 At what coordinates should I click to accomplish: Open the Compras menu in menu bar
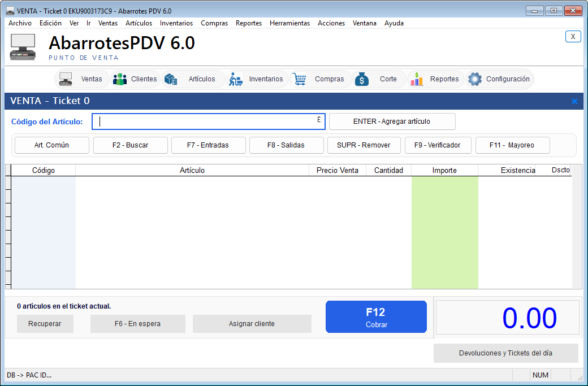(214, 23)
